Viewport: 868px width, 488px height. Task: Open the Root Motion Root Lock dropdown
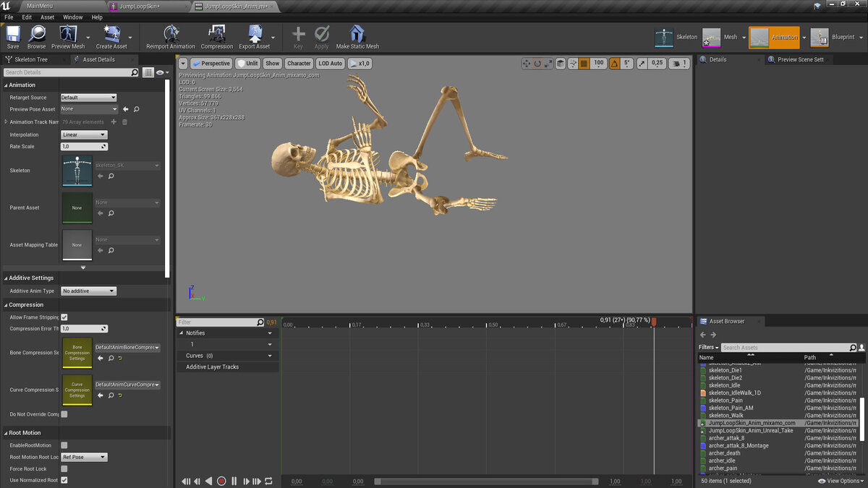pos(84,457)
